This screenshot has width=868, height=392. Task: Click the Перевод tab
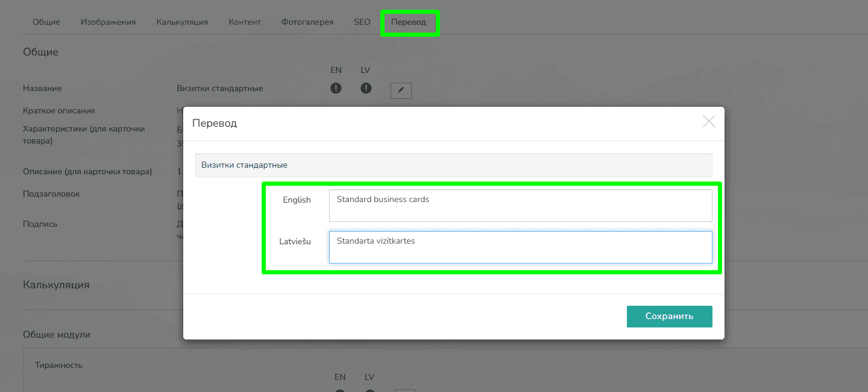[x=409, y=22]
